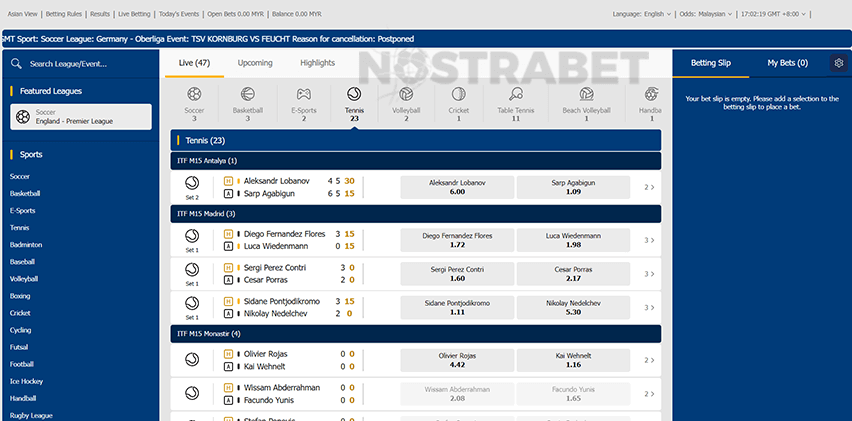The image size is (852, 421).
Task: Select Futsal in the Sports sidebar
Action: coord(19,347)
